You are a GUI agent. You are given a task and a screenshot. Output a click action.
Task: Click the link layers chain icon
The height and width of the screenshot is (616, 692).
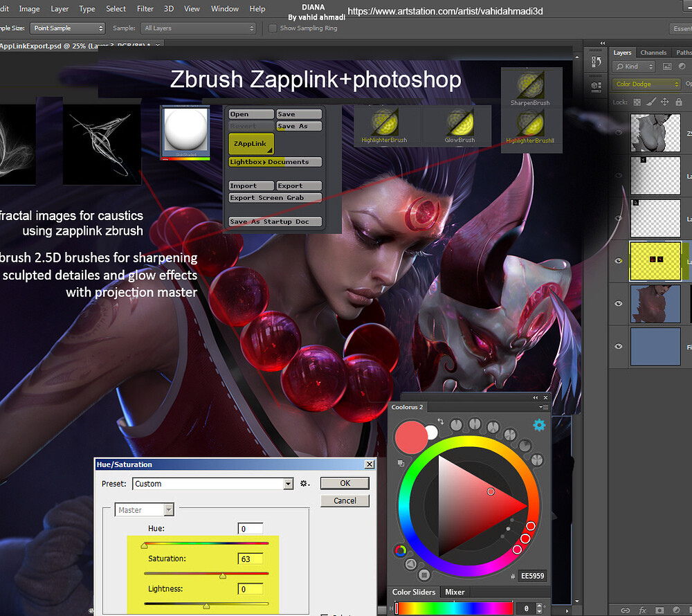pyautogui.click(x=626, y=610)
